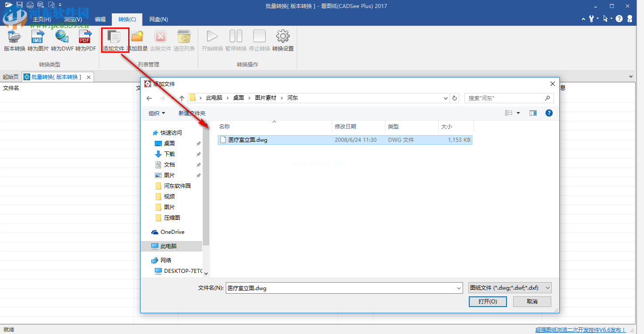644x334 pixels.
Task: Select 河东软件园 folder in navigation tree
Action: pos(177,186)
